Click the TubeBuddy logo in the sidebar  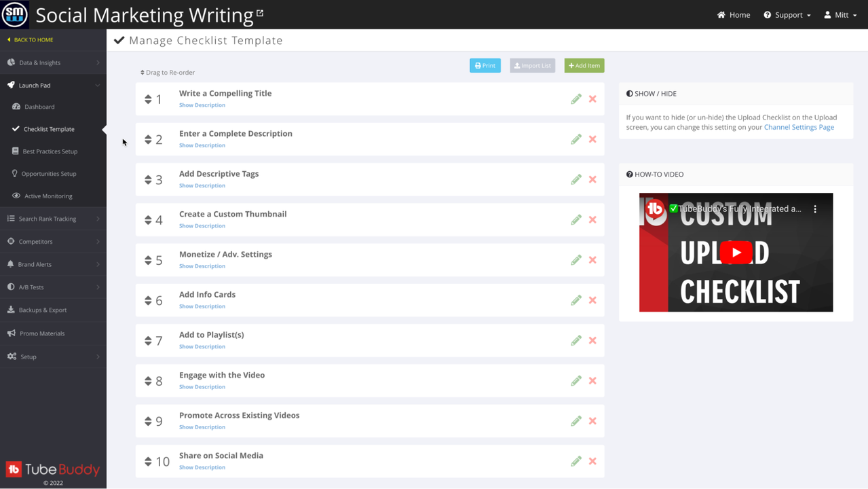point(53,469)
